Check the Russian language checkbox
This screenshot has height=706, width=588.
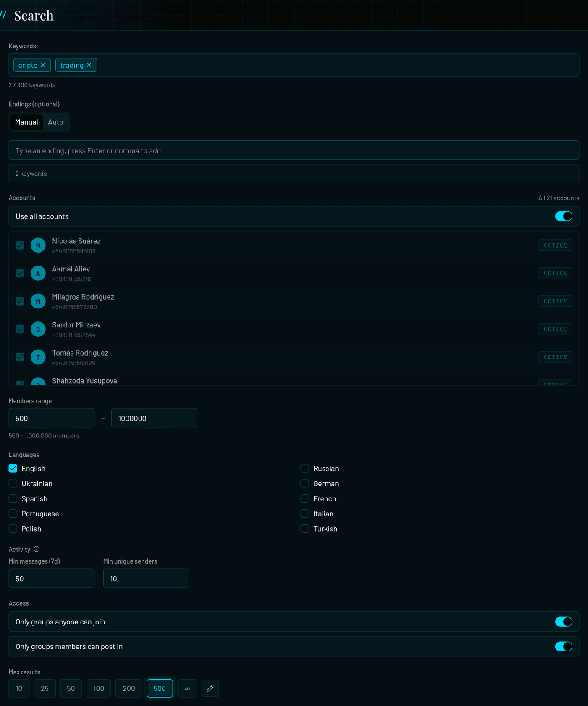coord(305,468)
